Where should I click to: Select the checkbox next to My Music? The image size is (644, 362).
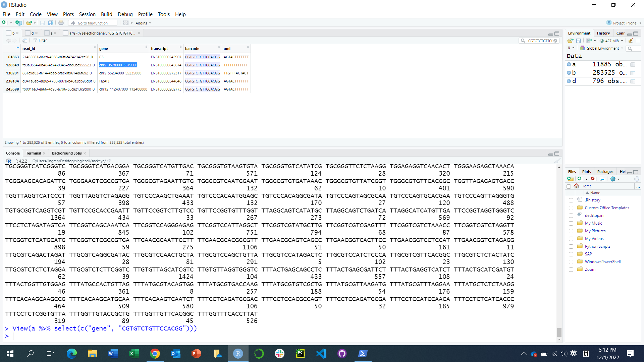pyautogui.click(x=571, y=223)
